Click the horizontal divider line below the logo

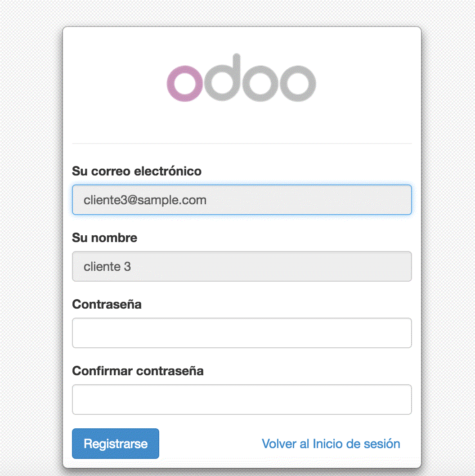point(242,144)
